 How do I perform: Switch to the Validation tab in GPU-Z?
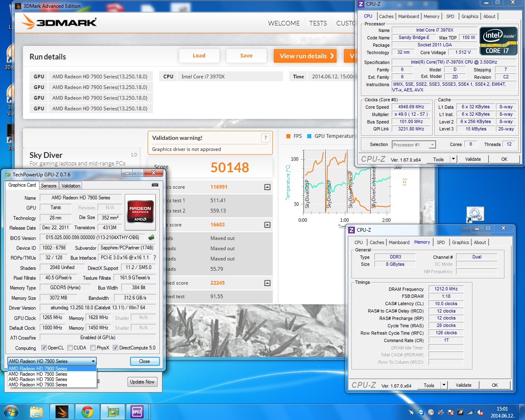point(71,186)
